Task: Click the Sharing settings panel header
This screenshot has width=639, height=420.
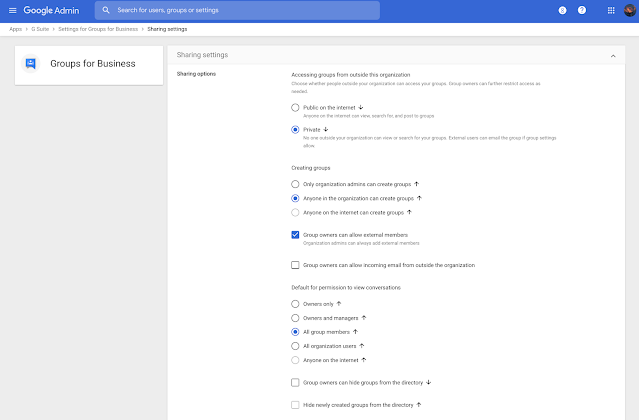Action: click(396, 55)
